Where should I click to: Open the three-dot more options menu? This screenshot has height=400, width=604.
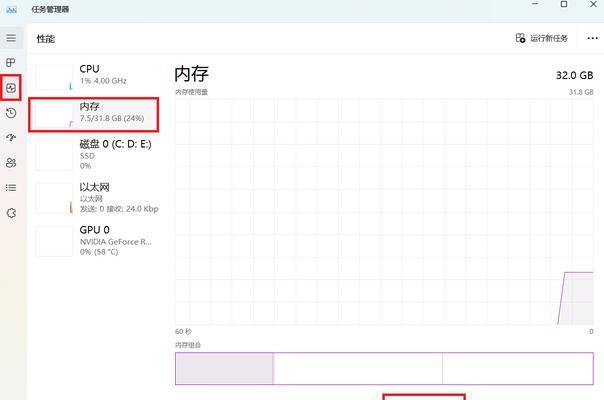click(x=592, y=38)
